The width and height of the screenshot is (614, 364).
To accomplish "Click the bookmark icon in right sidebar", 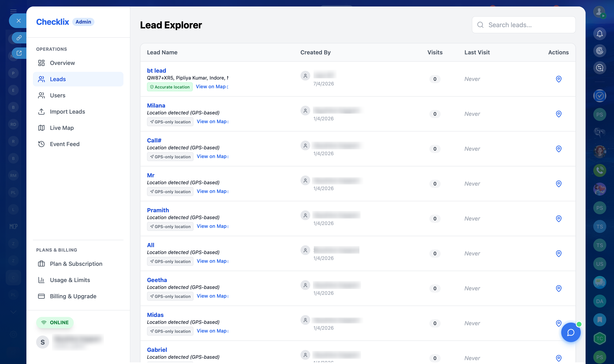I will pyautogui.click(x=600, y=320).
